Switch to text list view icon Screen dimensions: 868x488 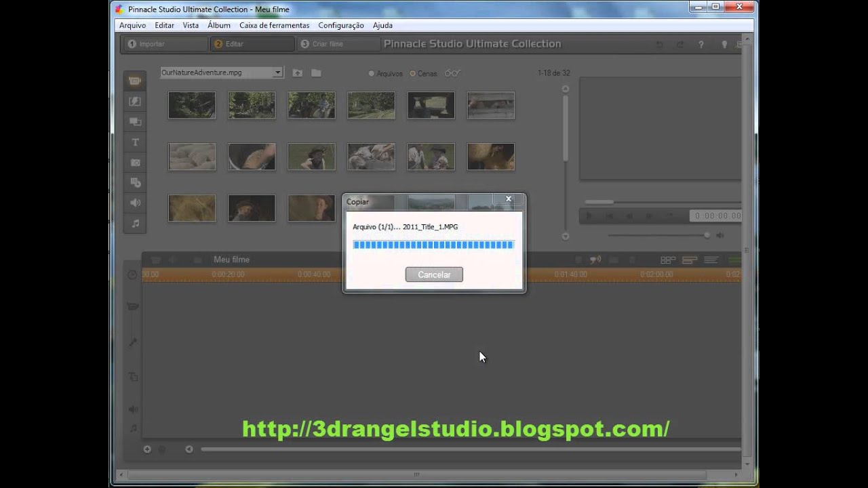coord(711,260)
